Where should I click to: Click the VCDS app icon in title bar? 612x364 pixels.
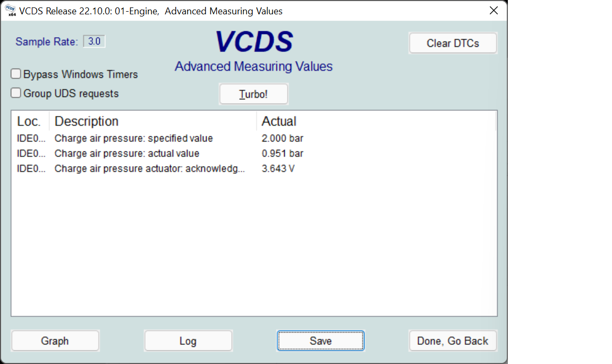tap(11, 11)
